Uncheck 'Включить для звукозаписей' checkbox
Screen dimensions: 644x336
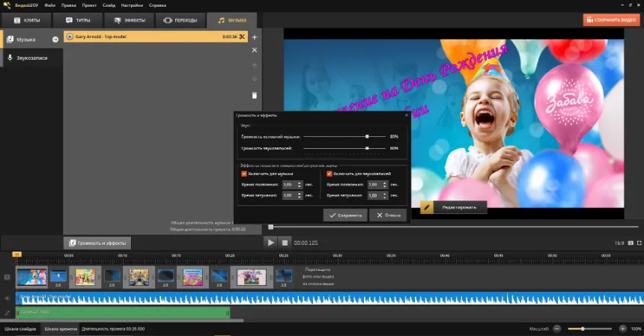pyautogui.click(x=329, y=174)
